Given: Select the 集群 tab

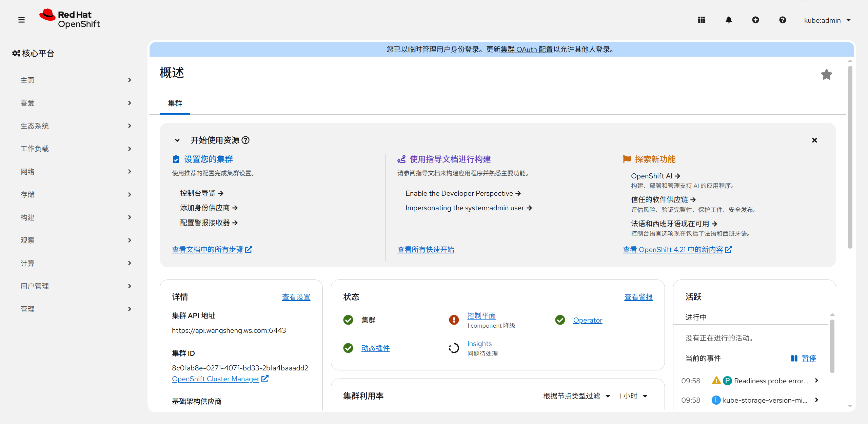Looking at the screenshot, I should point(175,103).
